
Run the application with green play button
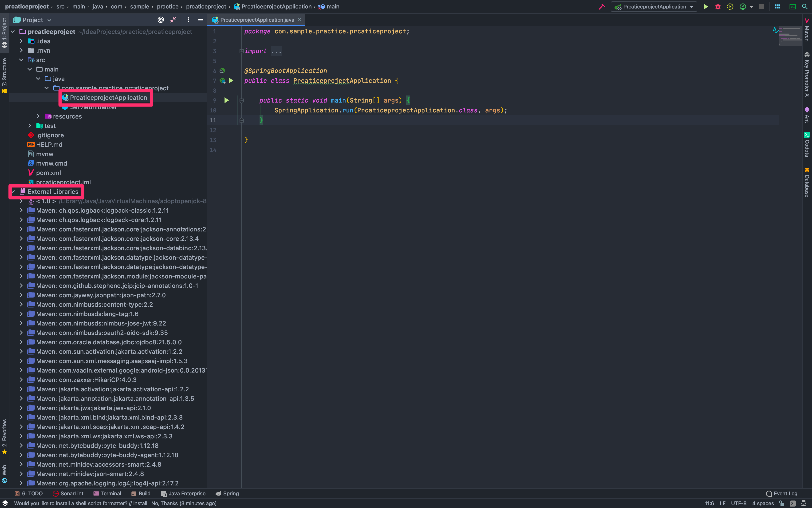[706, 7]
